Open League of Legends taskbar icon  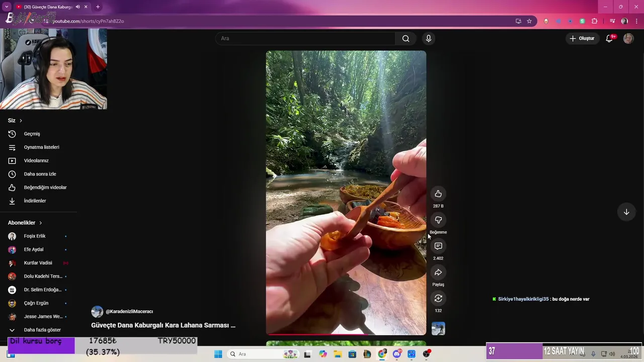tap(367, 354)
